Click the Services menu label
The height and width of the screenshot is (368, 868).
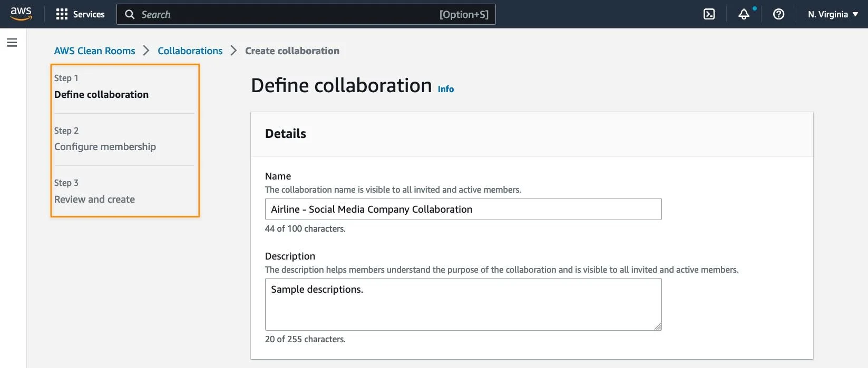[89, 14]
